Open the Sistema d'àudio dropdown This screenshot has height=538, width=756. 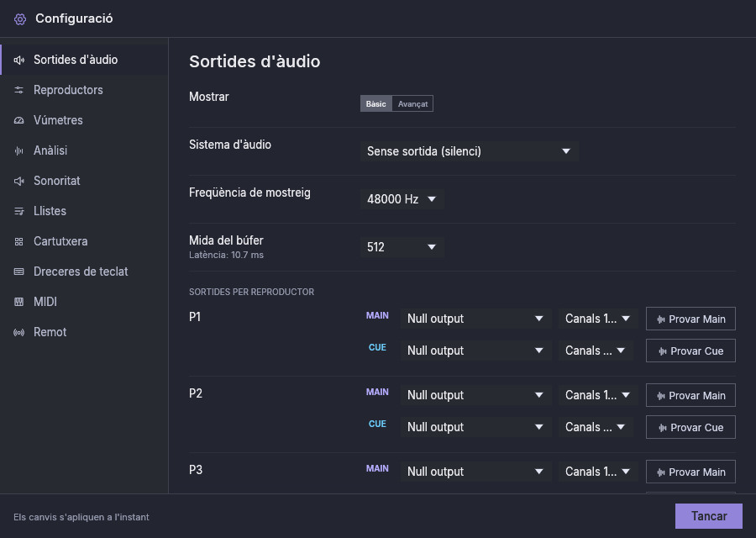click(469, 151)
